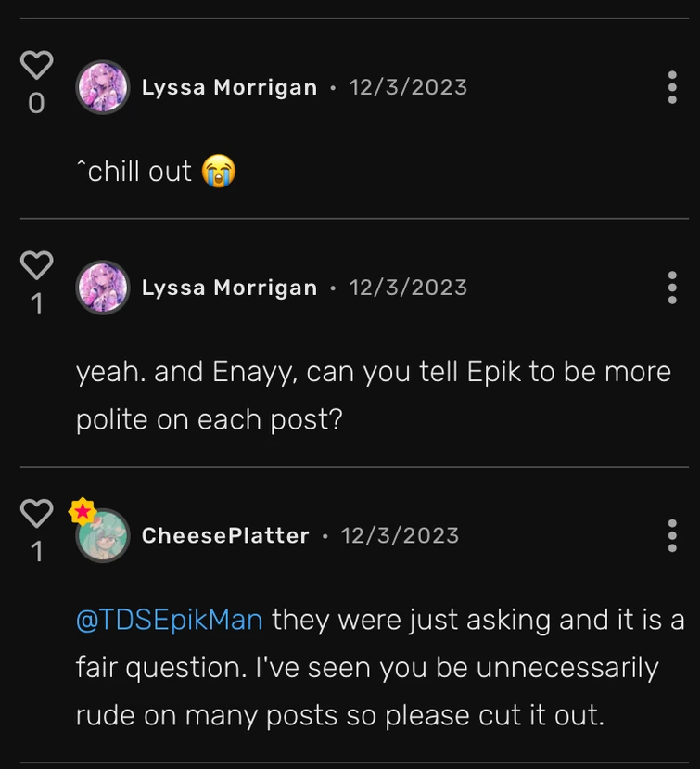Visit the CheesePlatter username link

[x=225, y=535]
